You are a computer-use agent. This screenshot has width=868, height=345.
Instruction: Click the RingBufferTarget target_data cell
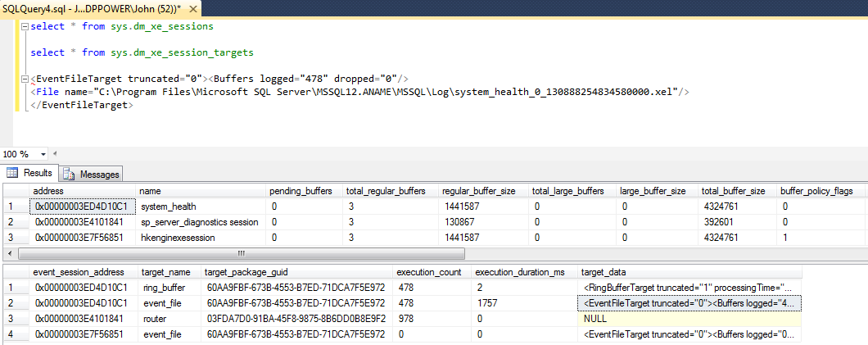click(689, 288)
